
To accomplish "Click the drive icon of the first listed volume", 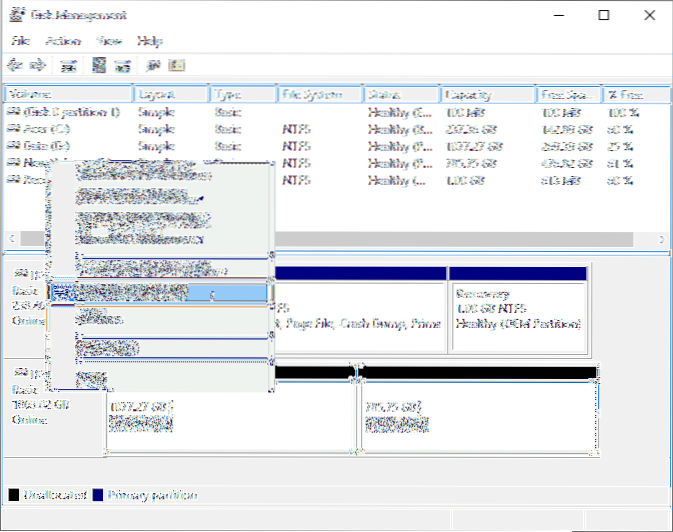I will click(x=12, y=113).
